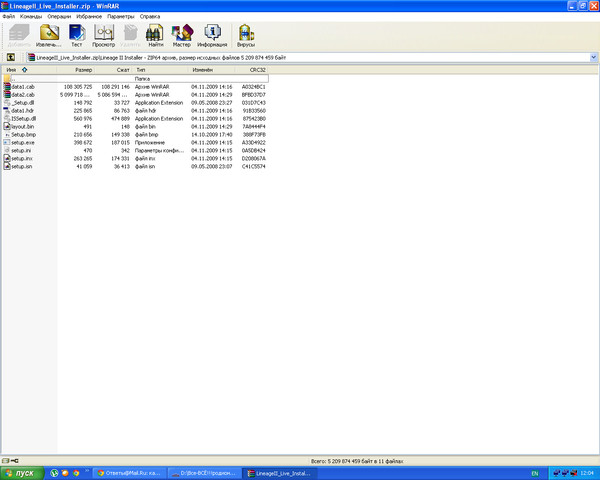Screen dimensions: 600x480
Task: Click the status bar drive/key icon
Action: pyautogui.click(x=10, y=461)
